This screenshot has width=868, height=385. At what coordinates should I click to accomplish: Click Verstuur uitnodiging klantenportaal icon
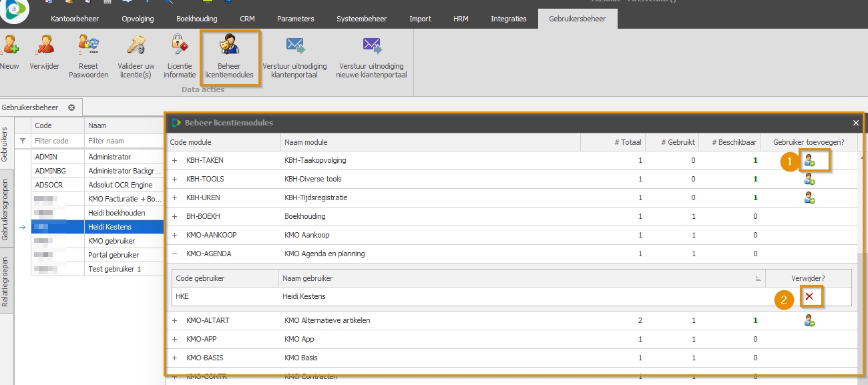point(294,46)
